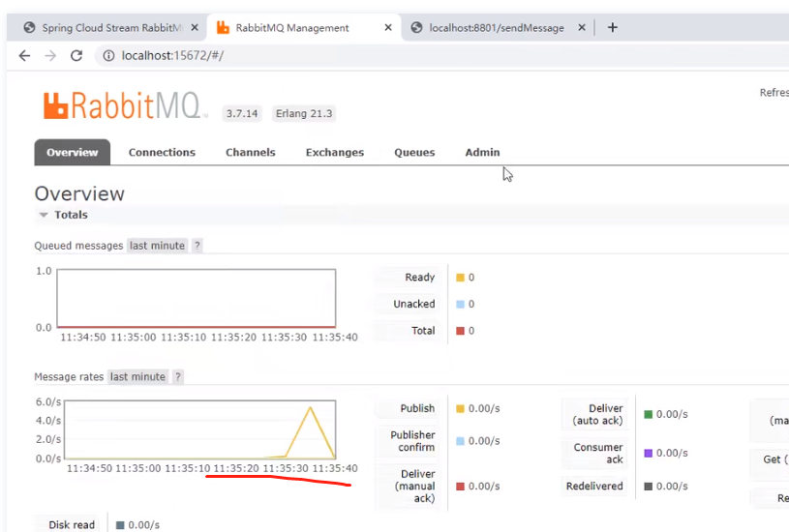This screenshot has width=789, height=532.
Task: Click the Ready label
Action: coord(419,278)
